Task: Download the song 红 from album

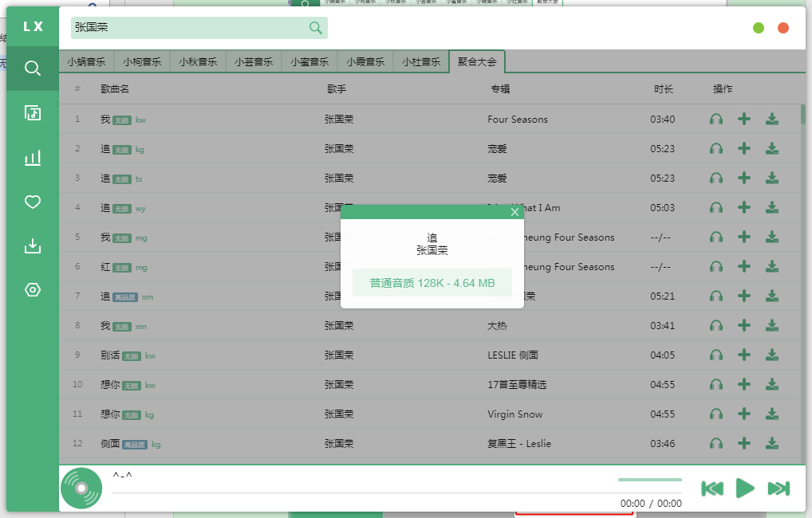Action: (x=771, y=266)
